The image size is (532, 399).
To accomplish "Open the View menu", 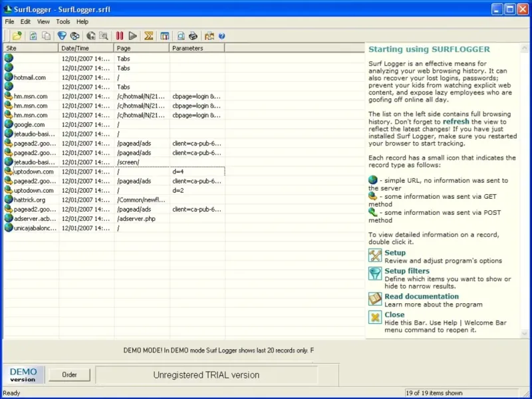I will (43, 22).
